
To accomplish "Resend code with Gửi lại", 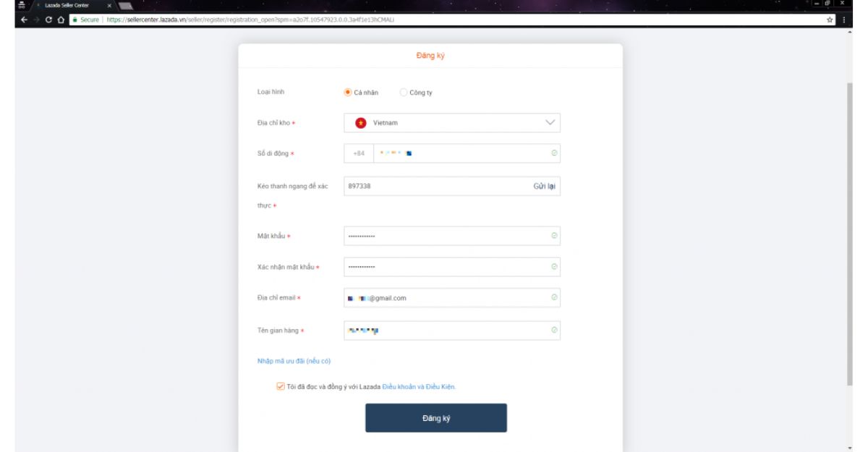I will (x=544, y=186).
